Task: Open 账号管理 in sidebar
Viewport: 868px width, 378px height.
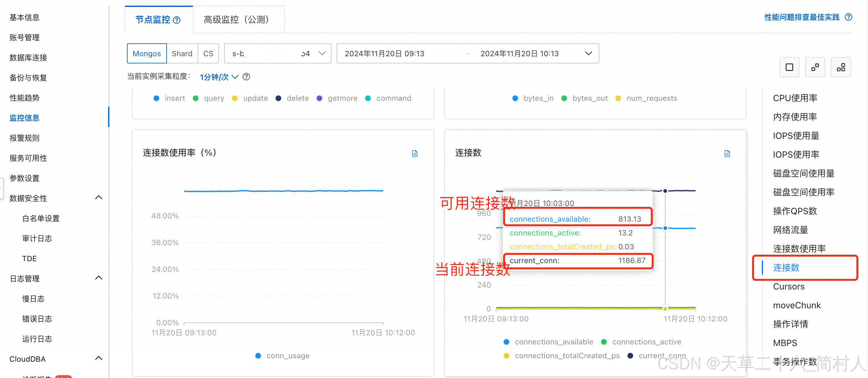Action: click(24, 38)
